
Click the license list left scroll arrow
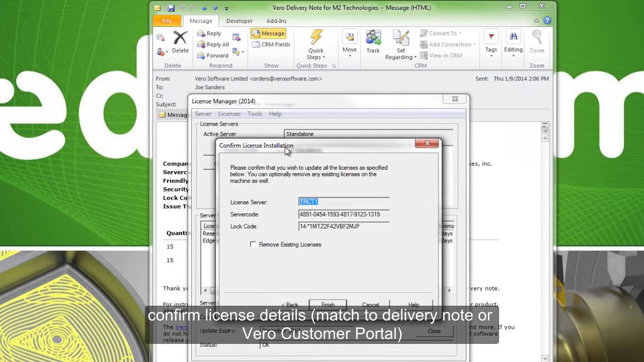click(205, 291)
